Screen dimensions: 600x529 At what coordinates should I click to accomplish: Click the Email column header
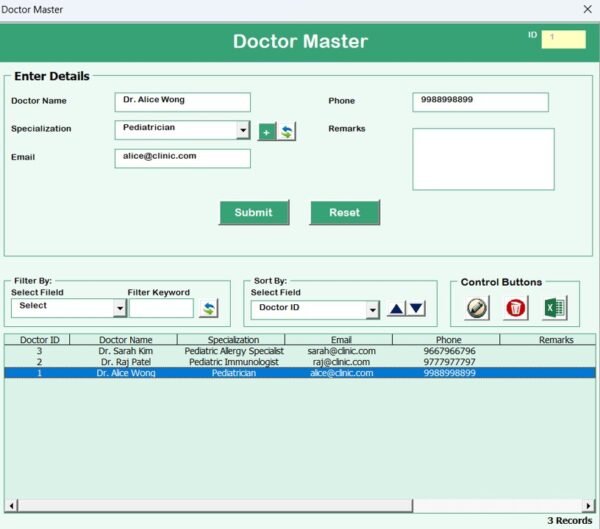(x=339, y=340)
